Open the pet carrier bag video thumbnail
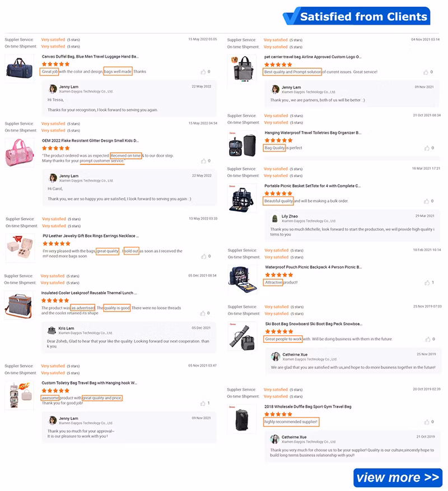 click(x=242, y=68)
